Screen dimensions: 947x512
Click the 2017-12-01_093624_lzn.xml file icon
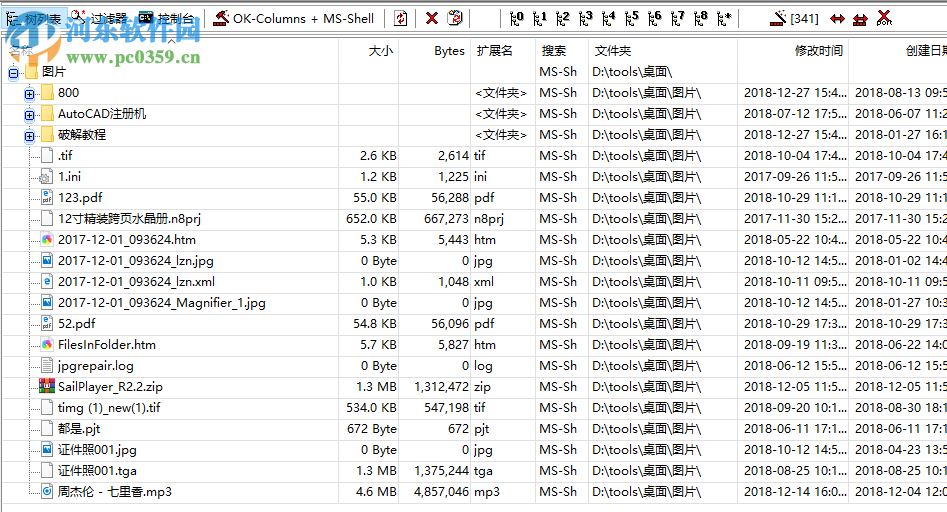47,281
